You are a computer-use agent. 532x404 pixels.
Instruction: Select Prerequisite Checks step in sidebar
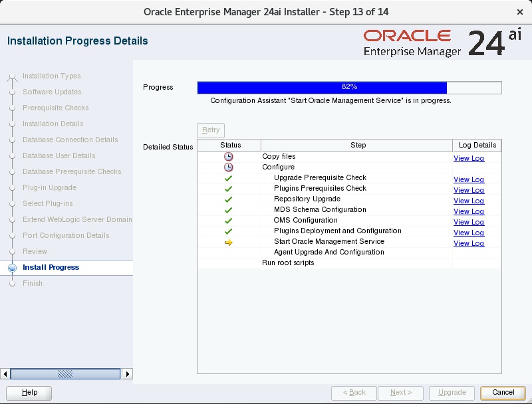pyautogui.click(x=56, y=108)
